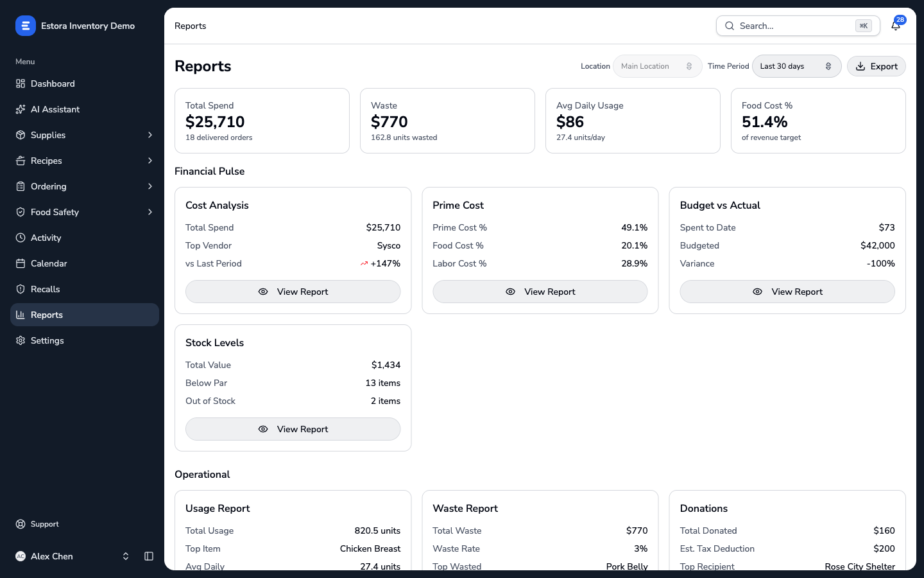Click the notification count badge 28
The width and height of the screenshot is (924, 578).
coord(900,20)
